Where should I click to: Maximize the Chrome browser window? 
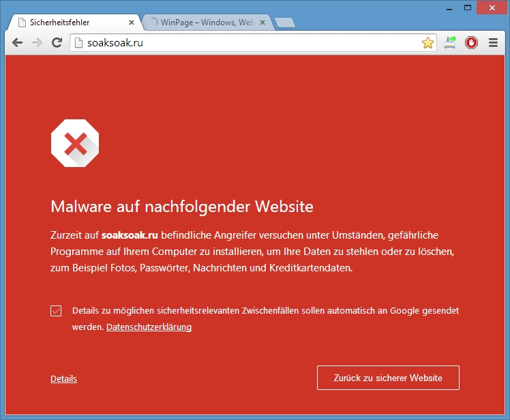[x=468, y=7]
